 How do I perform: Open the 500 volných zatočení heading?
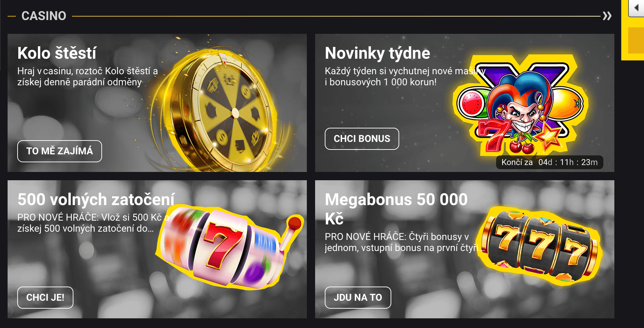(96, 200)
